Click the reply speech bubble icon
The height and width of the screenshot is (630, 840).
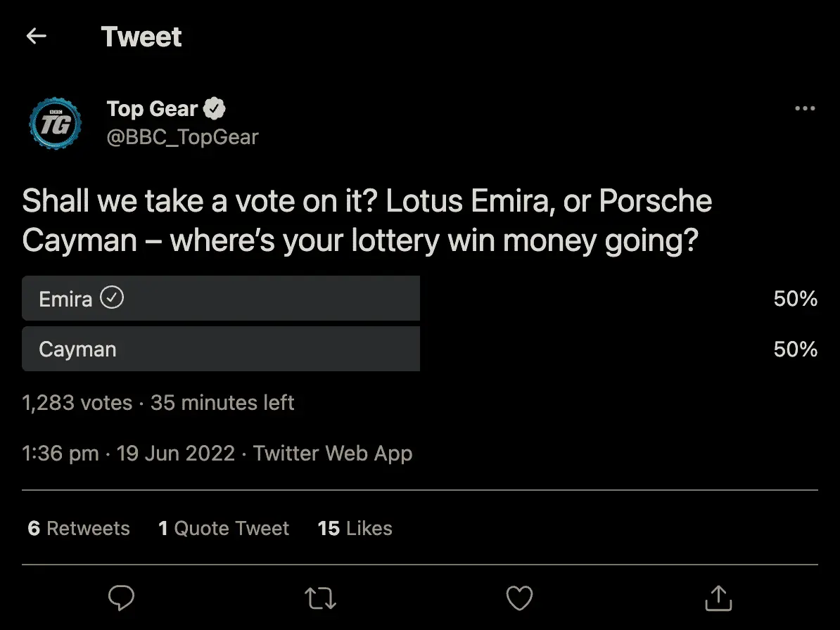(121, 598)
